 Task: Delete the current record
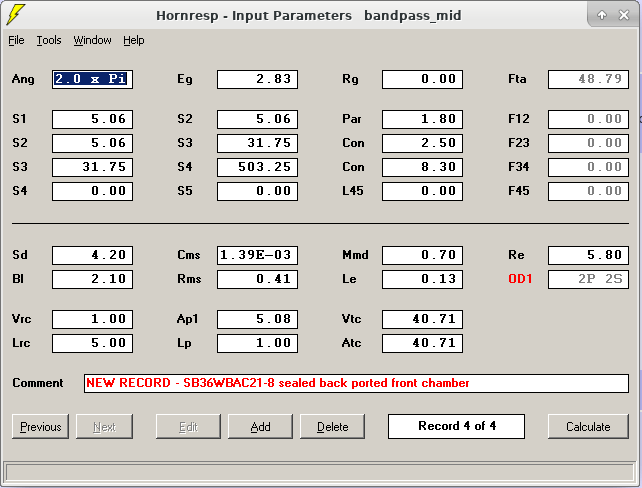[x=332, y=427]
